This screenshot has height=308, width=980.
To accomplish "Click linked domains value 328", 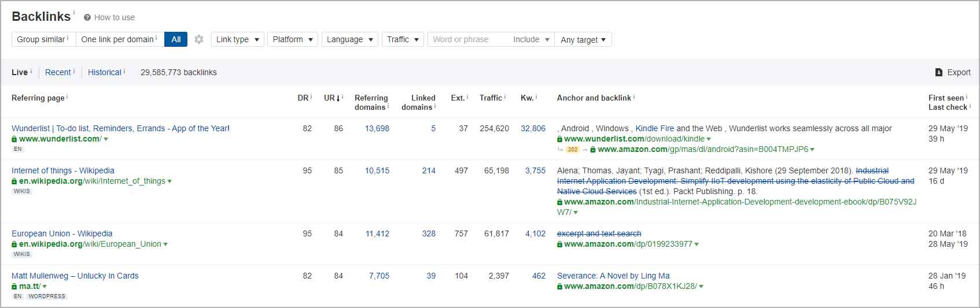I will point(429,233).
